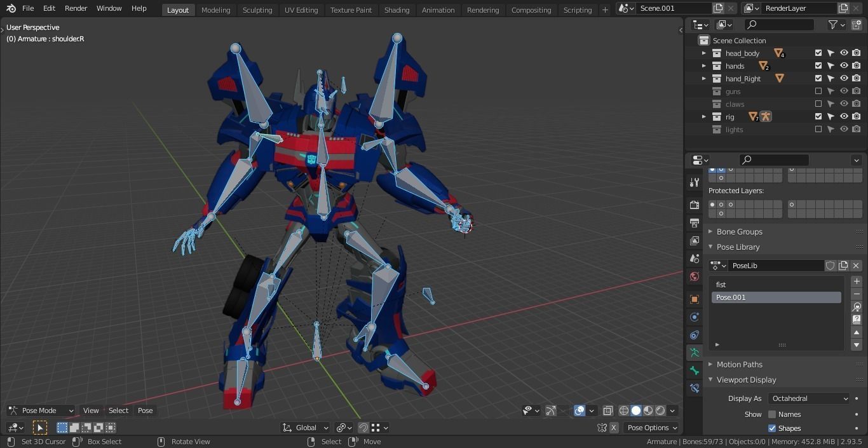868x448 pixels.
Task: Remove the pose with the minus button
Action: click(857, 294)
